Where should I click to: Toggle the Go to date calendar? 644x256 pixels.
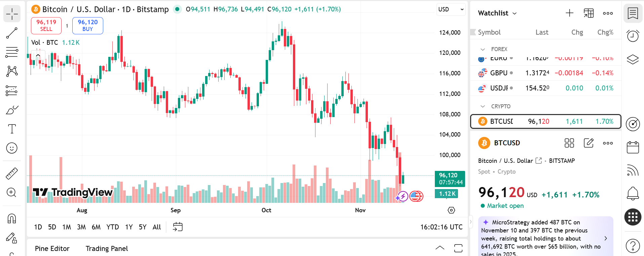[x=178, y=227]
